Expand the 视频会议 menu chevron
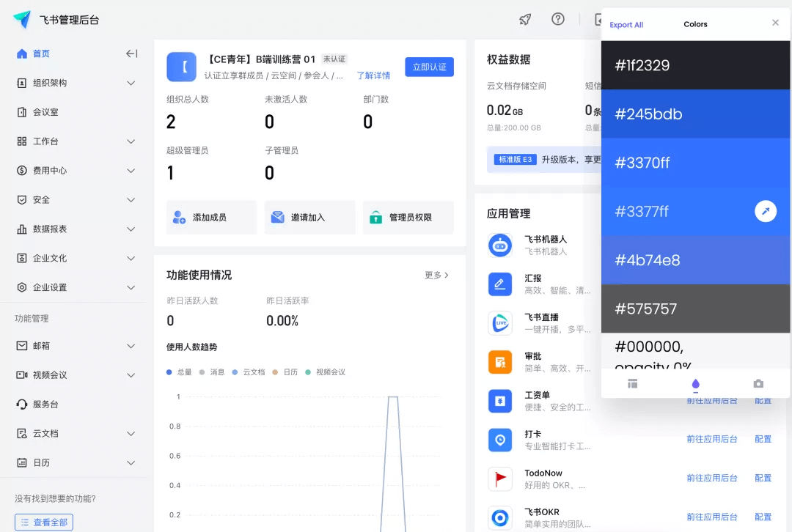 131,375
